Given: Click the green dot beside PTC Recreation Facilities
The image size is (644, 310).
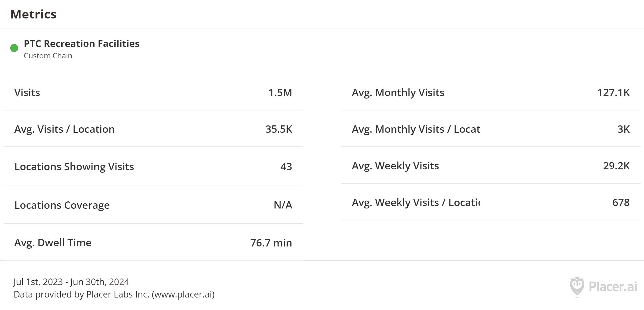Looking at the screenshot, I should 14,48.
